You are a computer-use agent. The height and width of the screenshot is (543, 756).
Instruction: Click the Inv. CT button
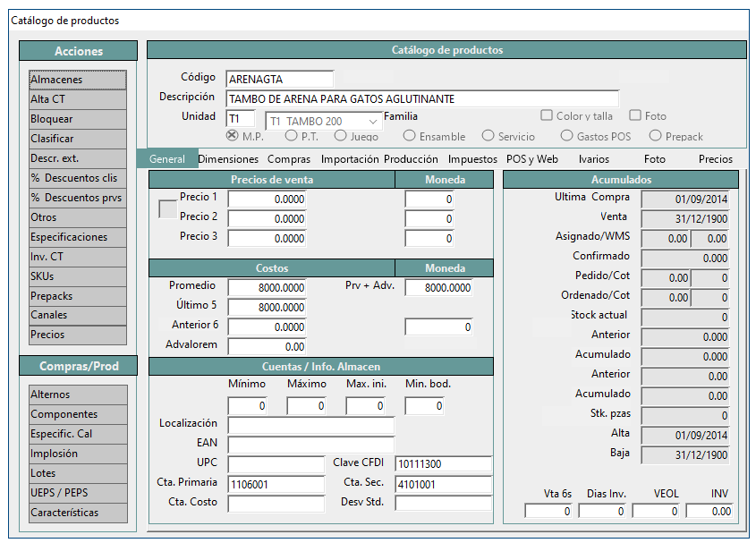78,257
